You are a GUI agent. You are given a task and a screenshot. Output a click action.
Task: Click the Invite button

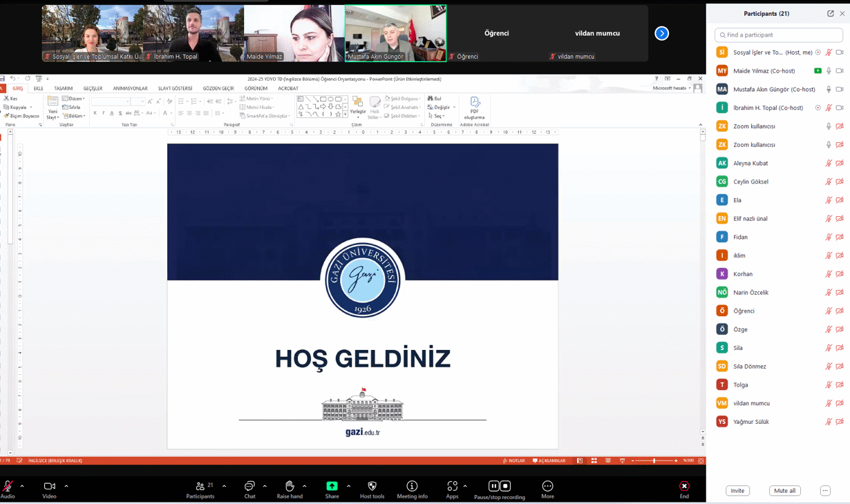click(x=737, y=491)
